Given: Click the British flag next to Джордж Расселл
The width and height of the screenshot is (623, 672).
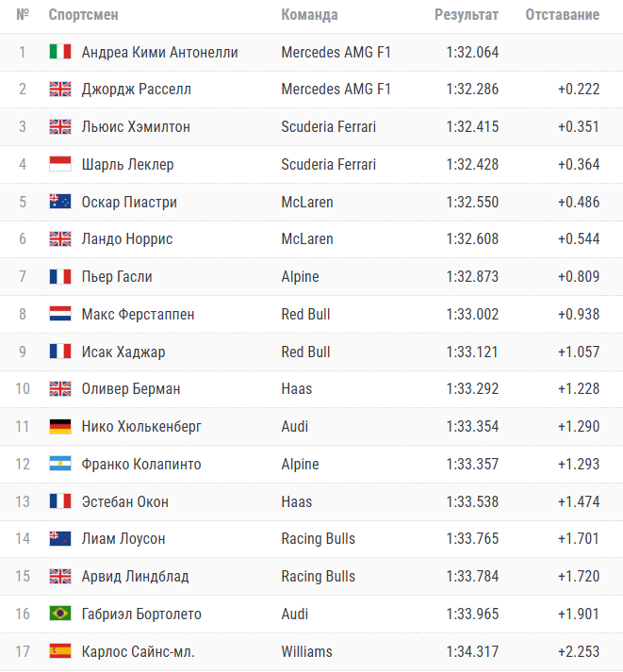Looking at the screenshot, I should pyautogui.click(x=60, y=90).
